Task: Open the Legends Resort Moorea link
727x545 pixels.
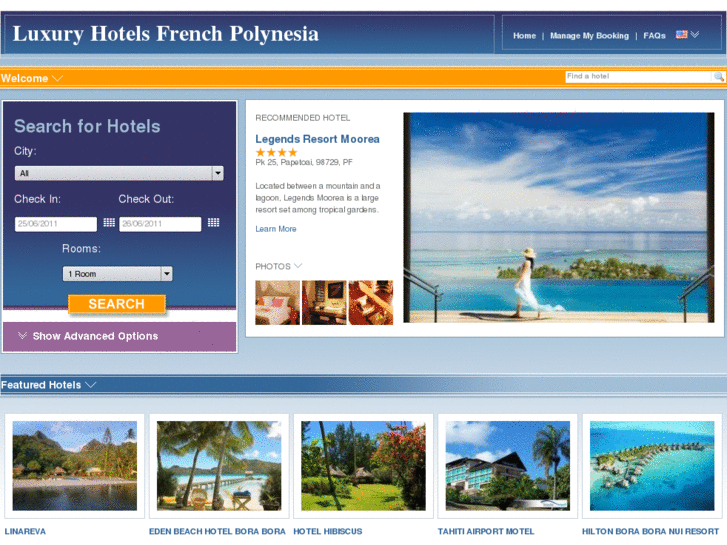Action: (x=317, y=139)
